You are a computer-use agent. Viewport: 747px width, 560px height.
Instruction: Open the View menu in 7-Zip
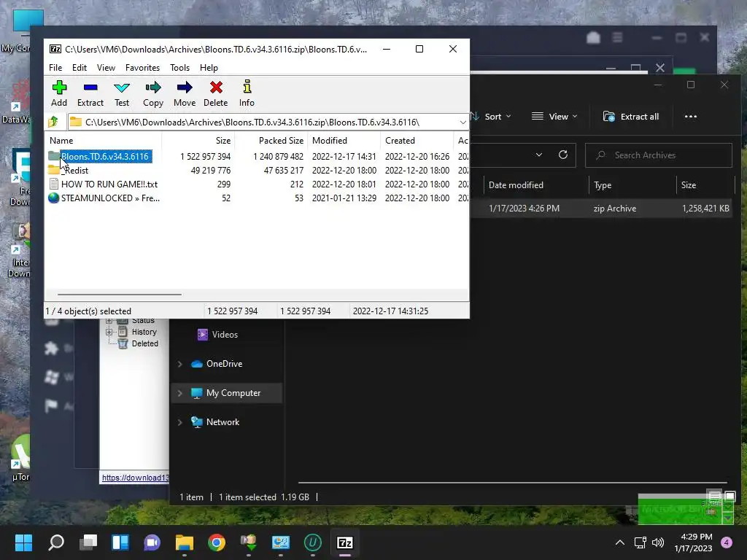pos(106,68)
